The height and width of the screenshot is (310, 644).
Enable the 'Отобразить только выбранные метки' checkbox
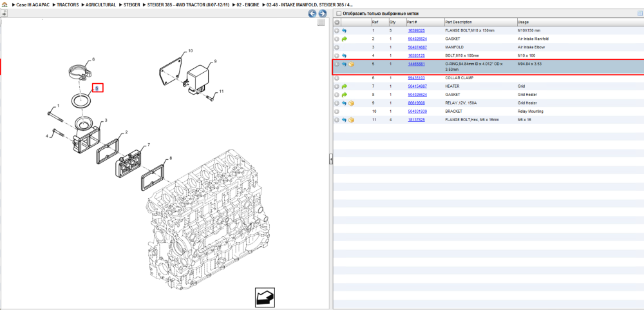point(339,14)
